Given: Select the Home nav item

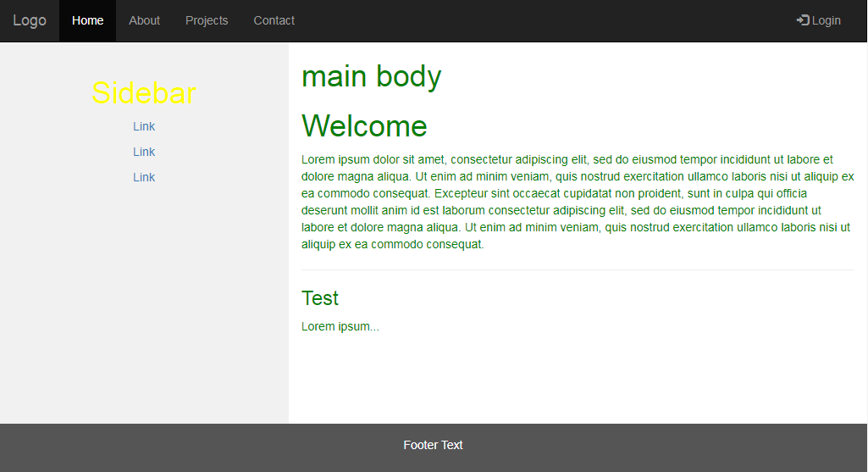Looking at the screenshot, I should (87, 20).
